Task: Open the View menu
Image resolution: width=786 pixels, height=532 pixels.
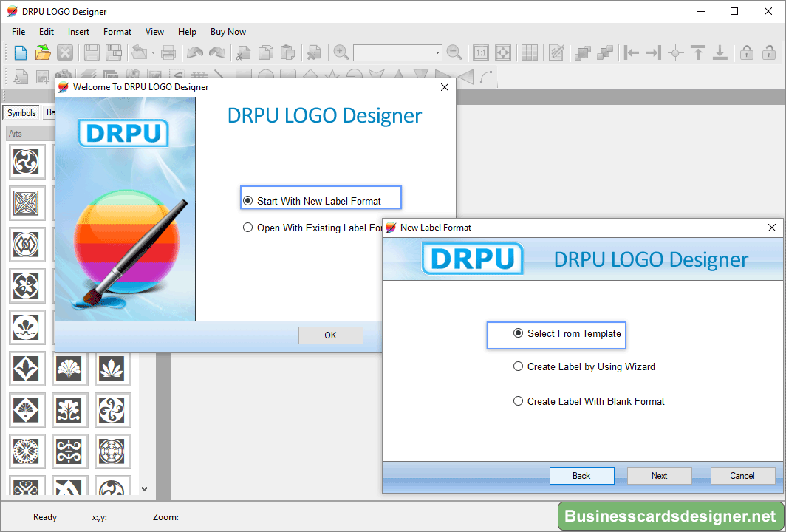Action: tap(154, 32)
